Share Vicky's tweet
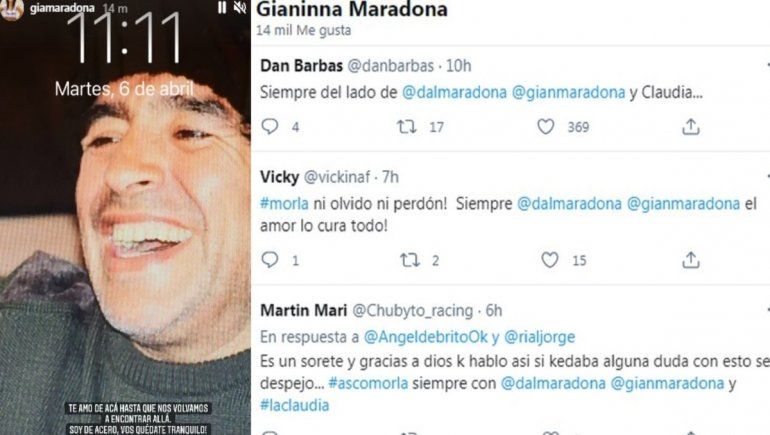 pos(690,260)
